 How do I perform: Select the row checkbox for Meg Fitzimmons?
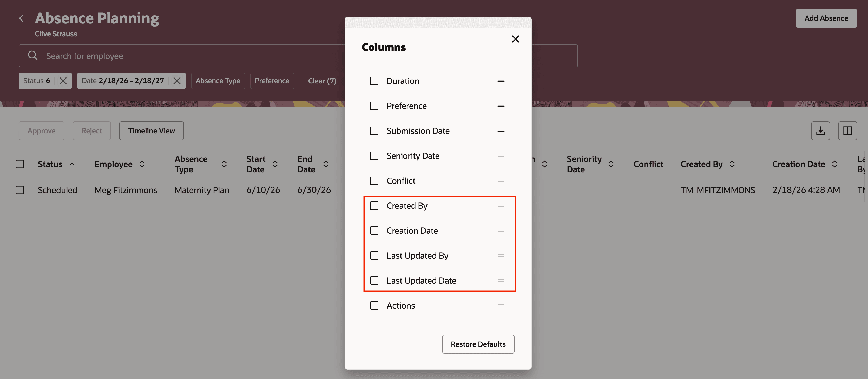tap(20, 190)
